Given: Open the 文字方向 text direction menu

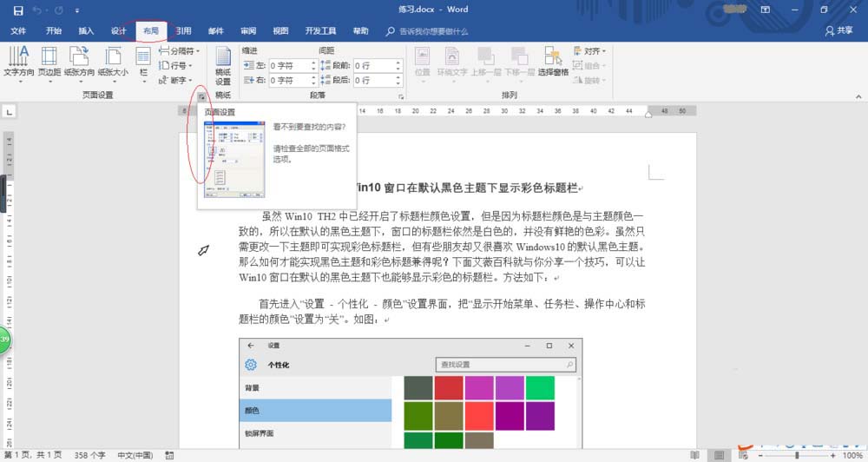Looking at the screenshot, I should pyautogui.click(x=19, y=64).
